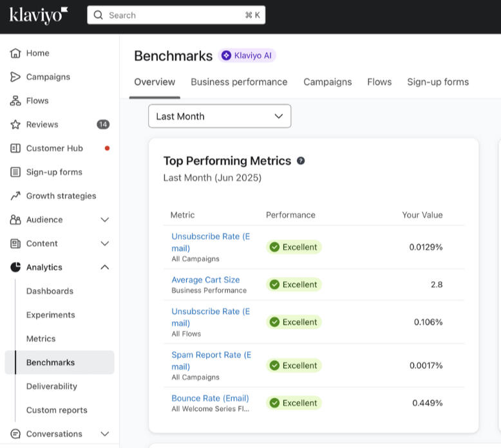The height and width of the screenshot is (448, 501).
Task: Click the Klaviyo logo
Action: click(39, 15)
